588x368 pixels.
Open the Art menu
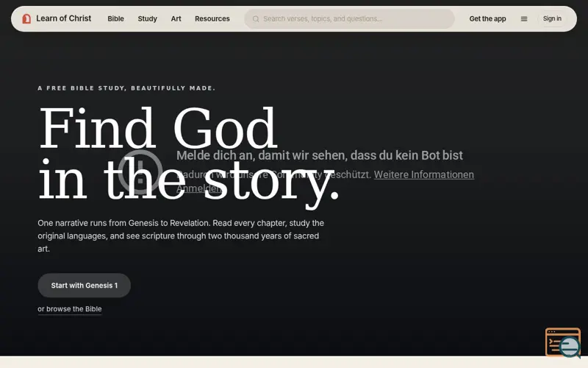pos(176,19)
